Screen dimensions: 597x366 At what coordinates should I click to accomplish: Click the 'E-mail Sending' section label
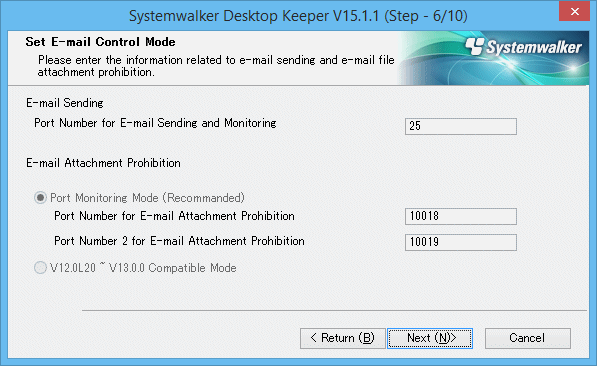coord(65,103)
